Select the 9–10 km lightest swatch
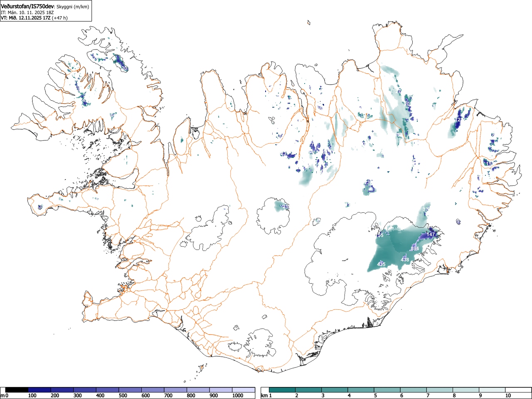 coord(492,390)
